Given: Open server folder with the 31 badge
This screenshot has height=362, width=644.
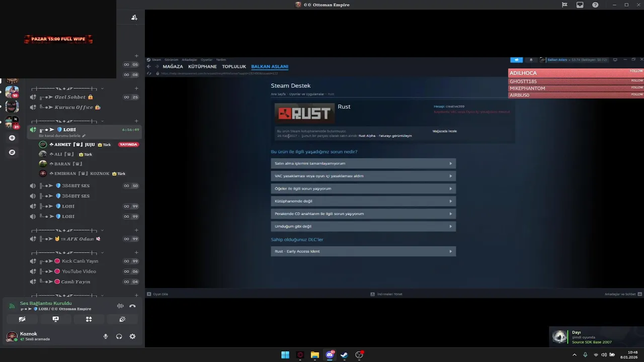Looking at the screenshot, I should click(12, 123).
